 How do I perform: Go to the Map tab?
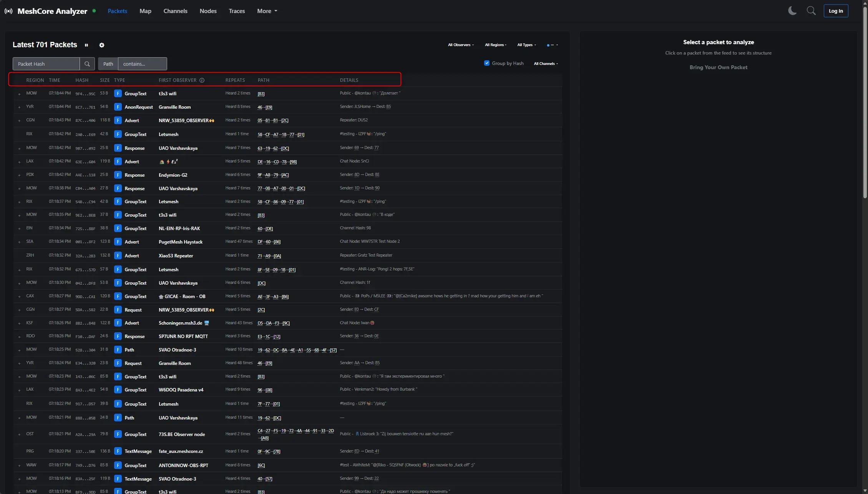pyautogui.click(x=145, y=11)
